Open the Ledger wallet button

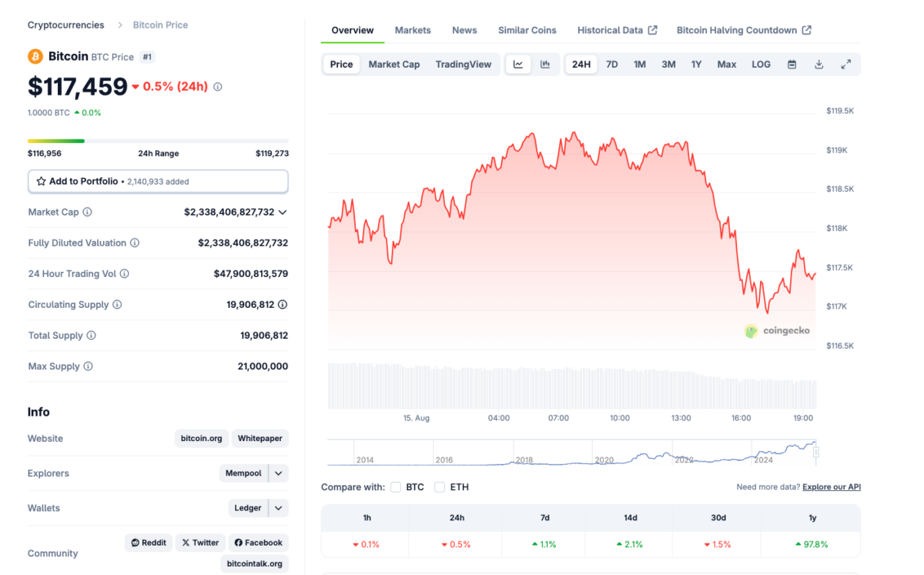click(x=248, y=508)
